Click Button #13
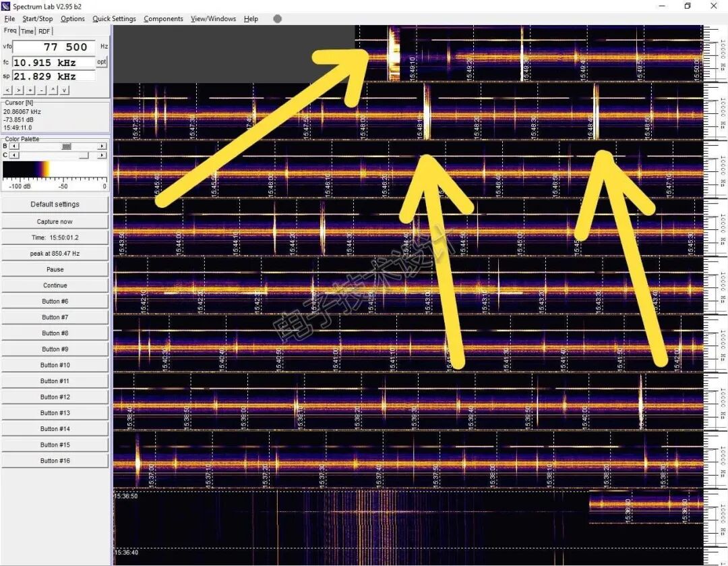728x566 pixels. 55,413
